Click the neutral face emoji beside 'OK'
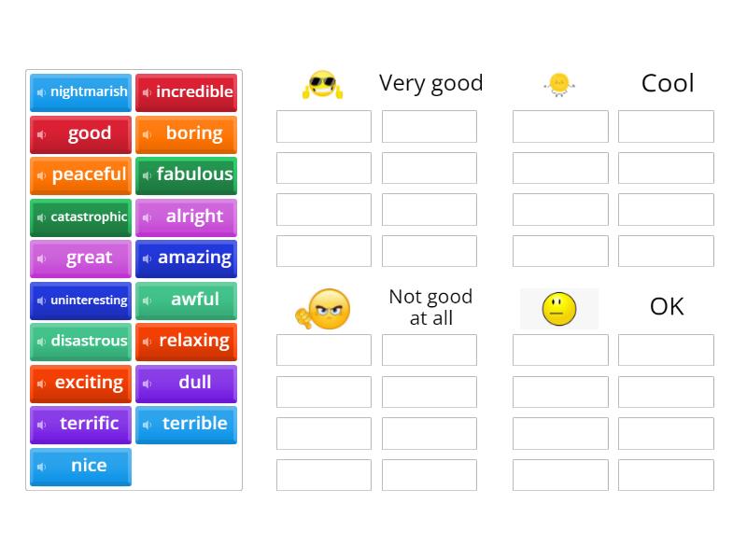Viewport: 747px width, 560px height. pyautogui.click(x=558, y=306)
